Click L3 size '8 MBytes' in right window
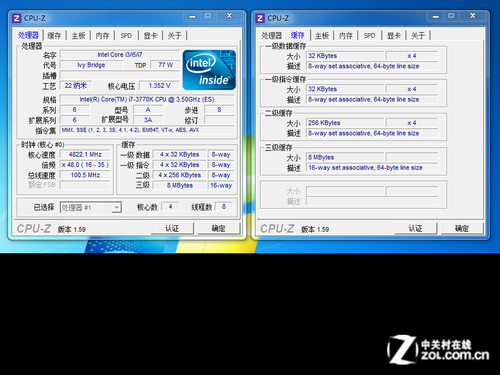Screen dimensions: 500x375 [x=345, y=157]
